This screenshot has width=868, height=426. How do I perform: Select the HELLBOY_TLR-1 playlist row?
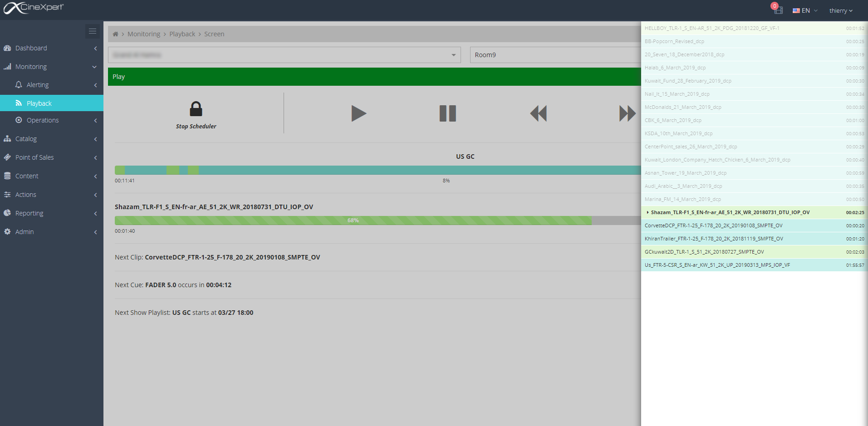tap(754, 28)
